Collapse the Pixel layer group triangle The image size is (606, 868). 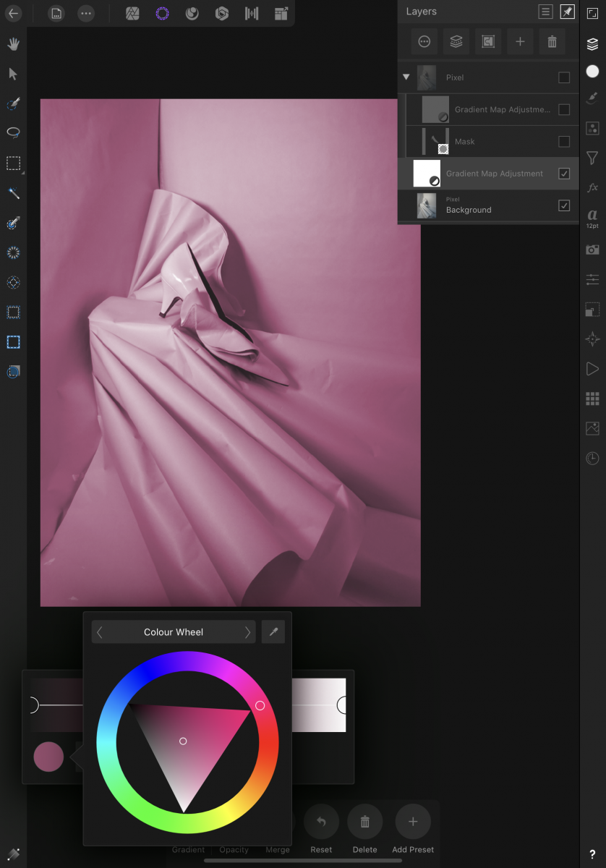(x=406, y=77)
